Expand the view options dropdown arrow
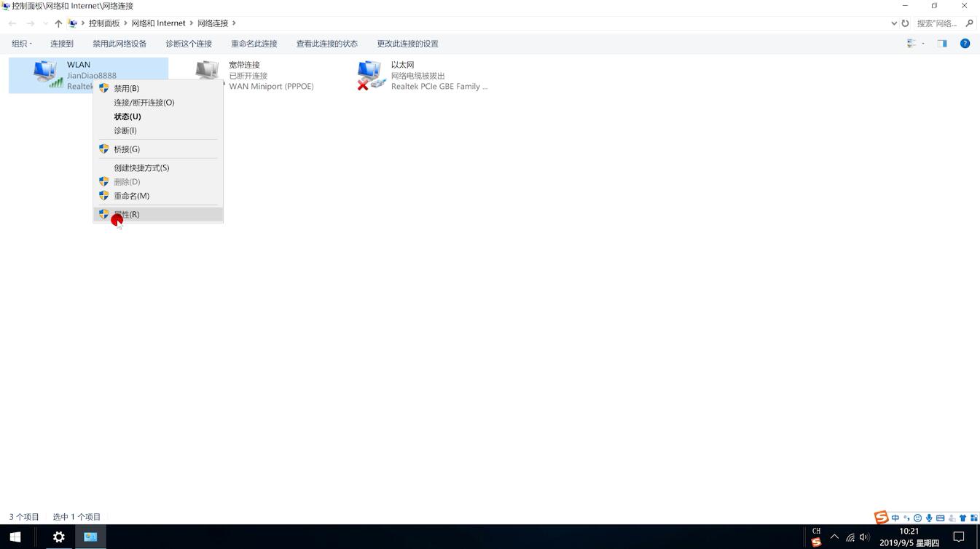This screenshot has width=980, height=549. 923,44
